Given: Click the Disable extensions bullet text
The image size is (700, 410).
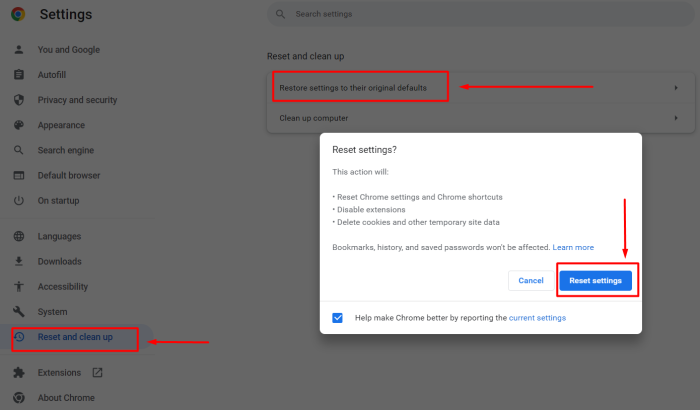Looking at the screenshot, I should pyautogui.click(x=371, y=209).
